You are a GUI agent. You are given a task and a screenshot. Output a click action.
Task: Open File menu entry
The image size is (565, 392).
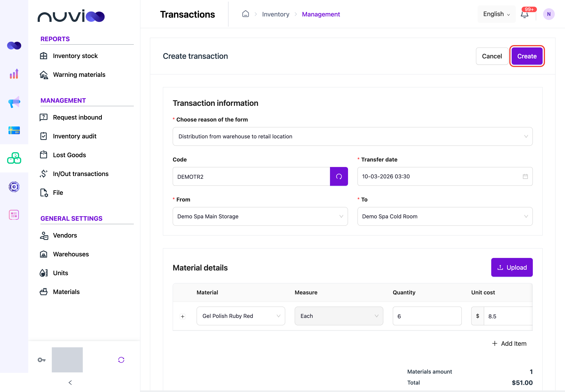[x=58, y=192]
